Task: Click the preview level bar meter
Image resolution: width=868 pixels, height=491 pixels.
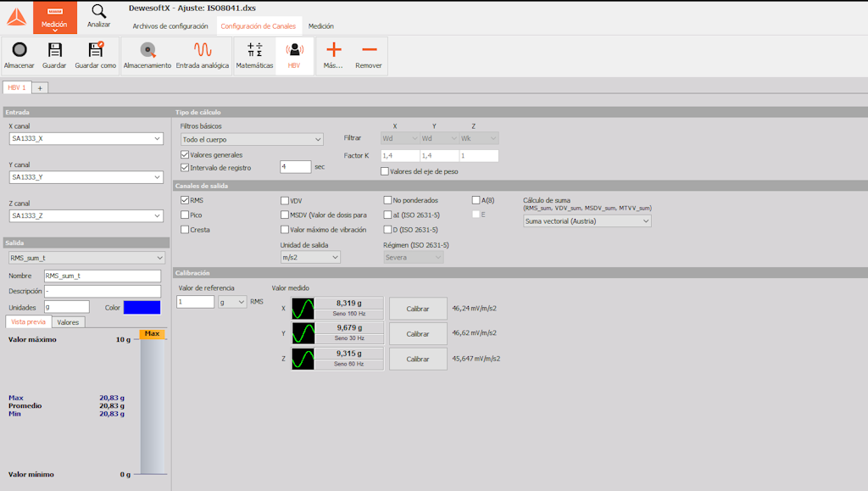Action: (x=153, y=406)
